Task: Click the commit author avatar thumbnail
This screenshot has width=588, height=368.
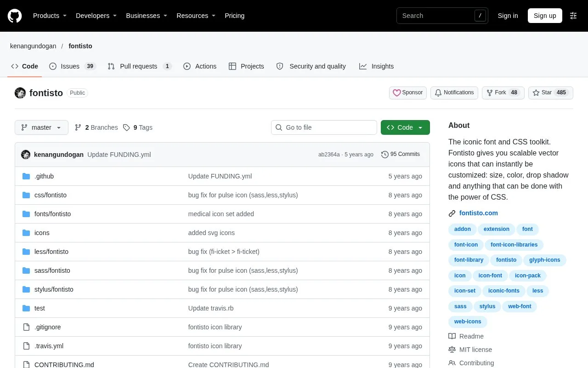Action: pyautogui.click(x=26, y=155)
